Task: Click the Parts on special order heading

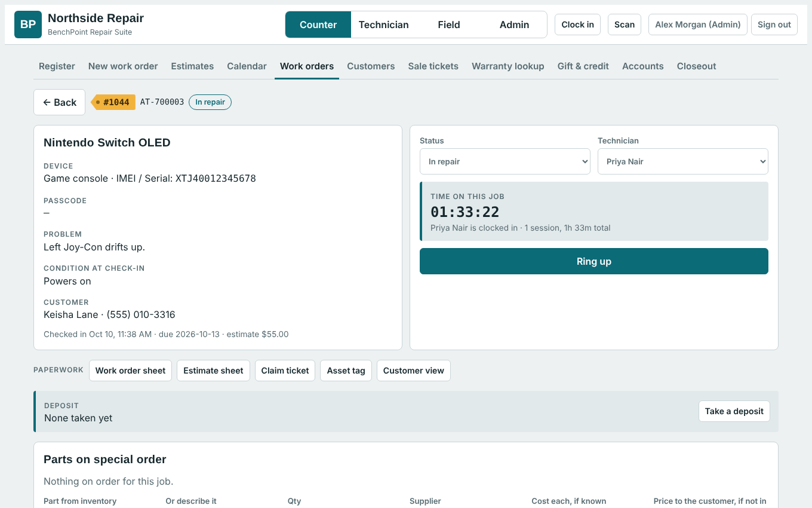Action: point(105,459)
